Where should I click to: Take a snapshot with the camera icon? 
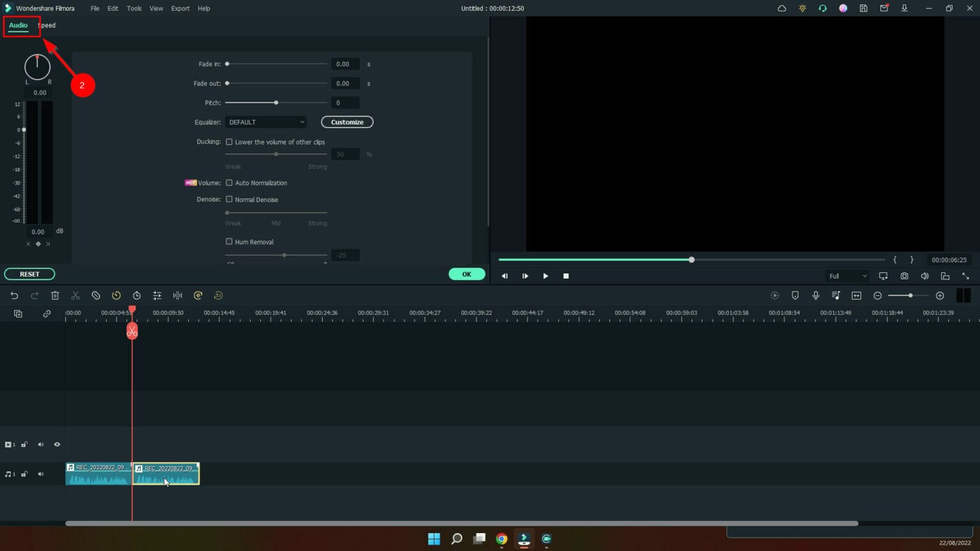904,276
